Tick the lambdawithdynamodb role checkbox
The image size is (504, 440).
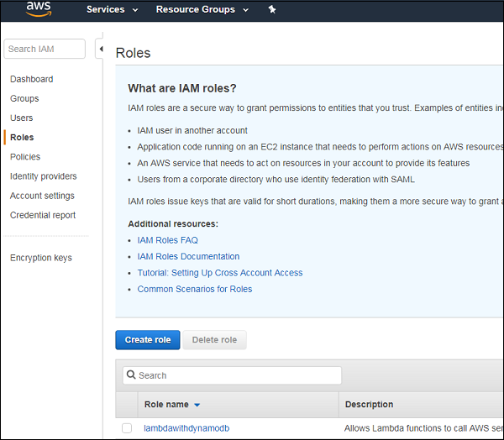(127, 428)
